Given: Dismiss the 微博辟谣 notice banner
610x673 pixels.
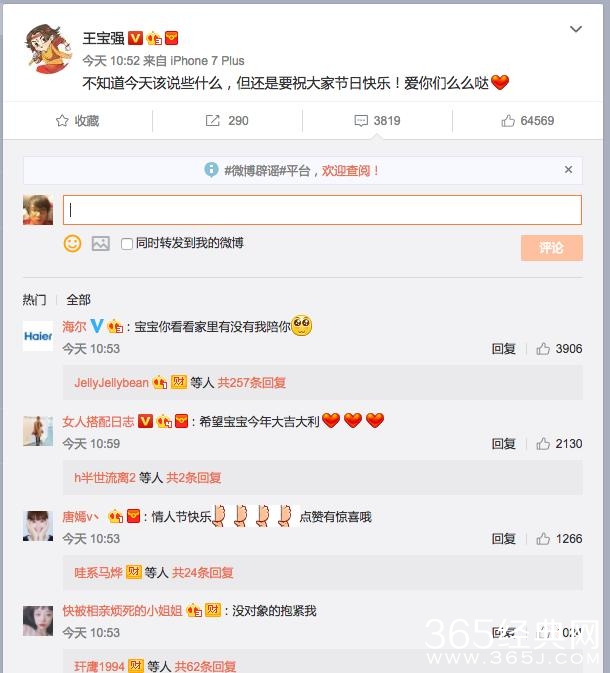Looking at the screenshot, I should pos(568,170).
